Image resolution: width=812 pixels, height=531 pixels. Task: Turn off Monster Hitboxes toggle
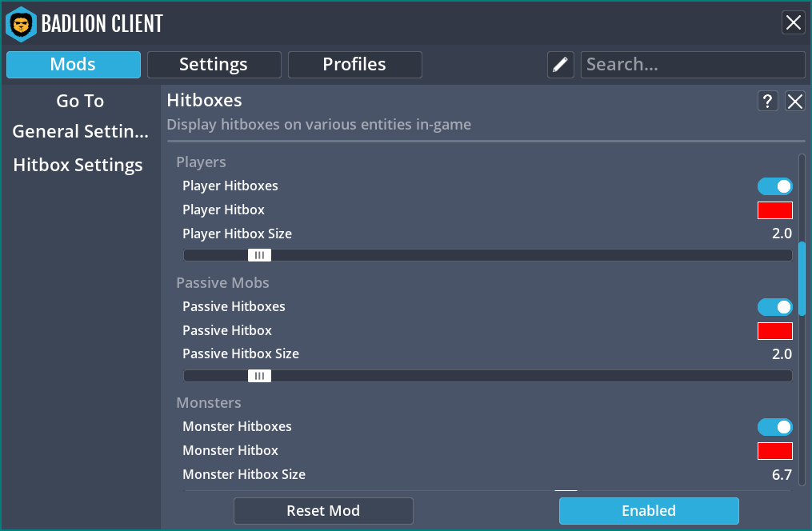click(x=774, y=427)
